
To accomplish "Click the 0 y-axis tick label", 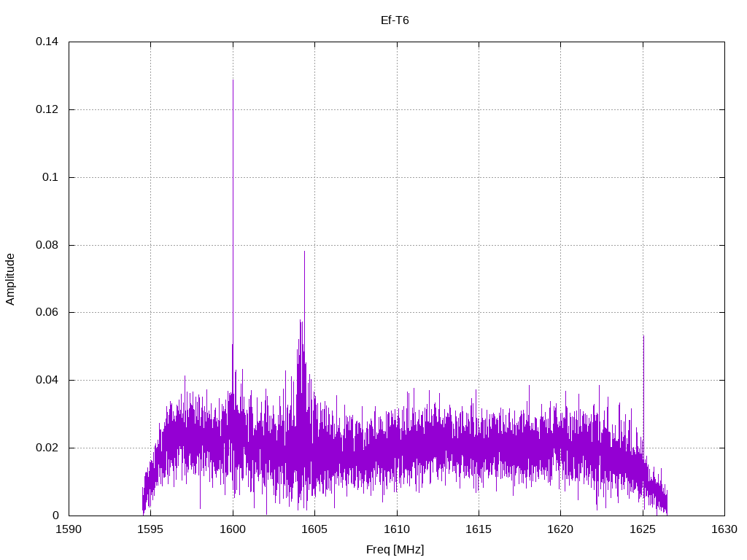I will [55, 516].
